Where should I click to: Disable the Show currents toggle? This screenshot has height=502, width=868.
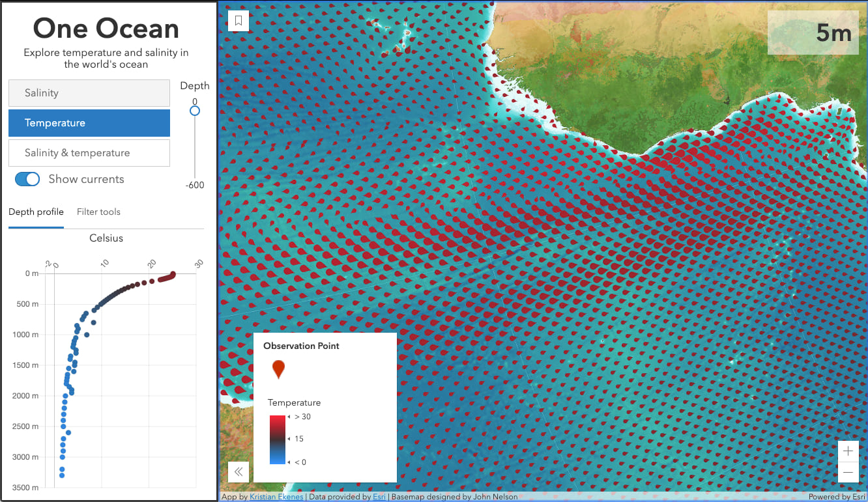point(27,179)
